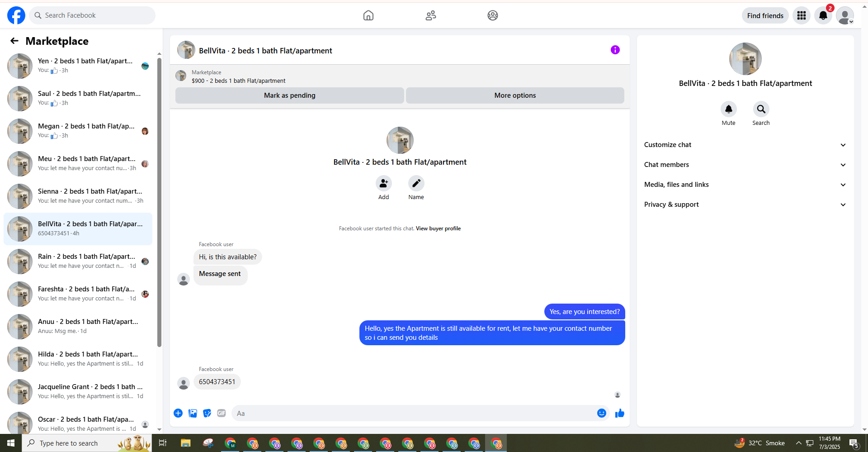This screenshot has width=868, height=452.
Task: Click the 32°C Smoke weather widget
Action: click(x=760, y=443)
